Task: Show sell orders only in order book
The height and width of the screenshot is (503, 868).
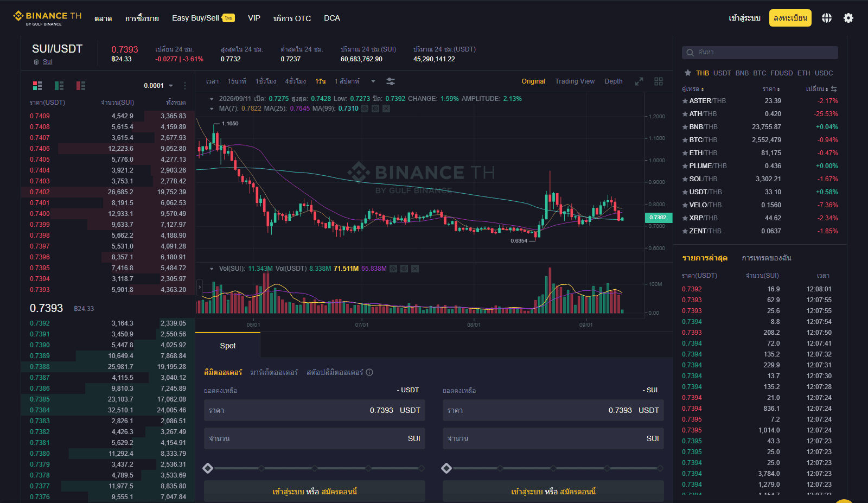Action: [x=81, y=86]
